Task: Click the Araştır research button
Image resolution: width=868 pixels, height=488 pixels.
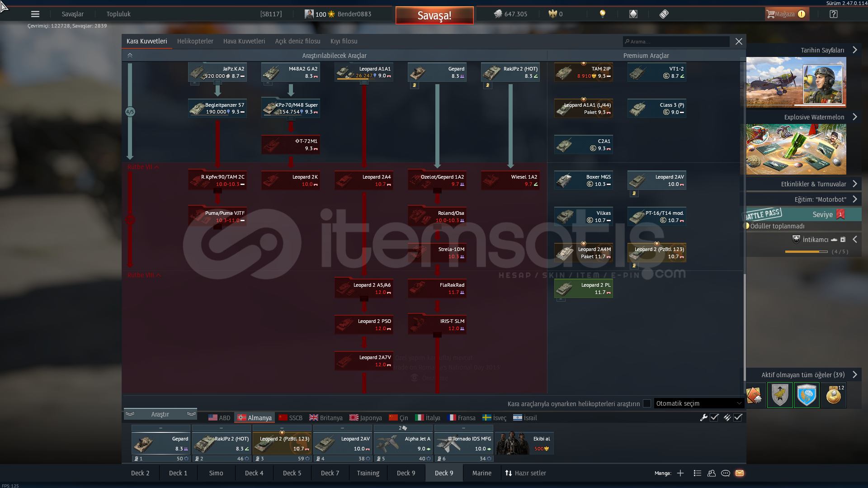Action: click(160, 414)
